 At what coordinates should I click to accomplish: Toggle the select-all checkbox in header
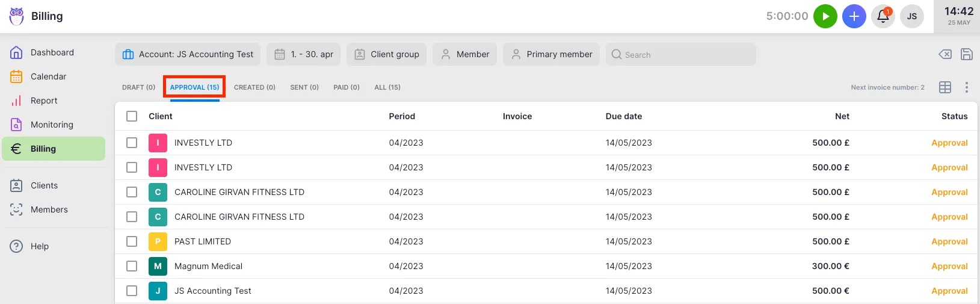click(132, 116)
